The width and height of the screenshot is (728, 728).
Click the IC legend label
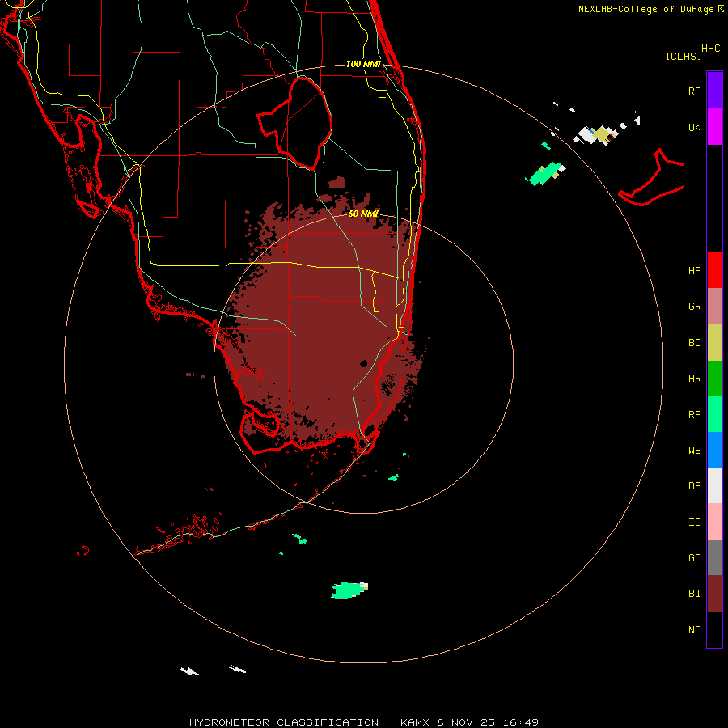pyautogui.click(x=694, y=522)
